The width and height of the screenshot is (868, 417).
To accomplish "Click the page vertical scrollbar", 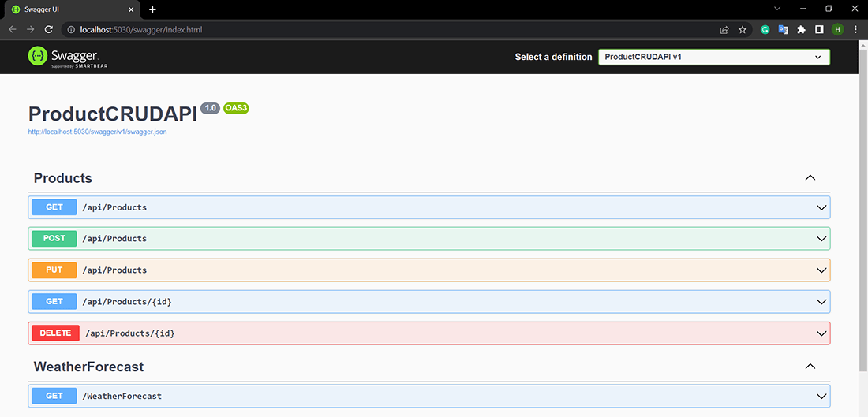I will 863,210.
